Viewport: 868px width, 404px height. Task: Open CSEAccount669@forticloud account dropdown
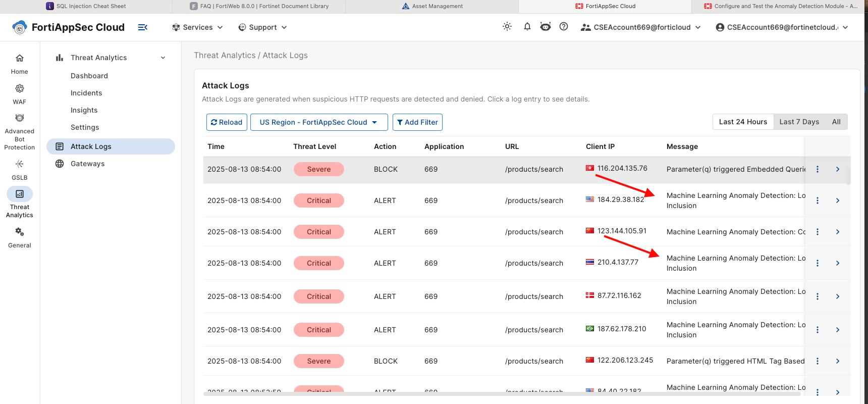(x=641, y=27)
